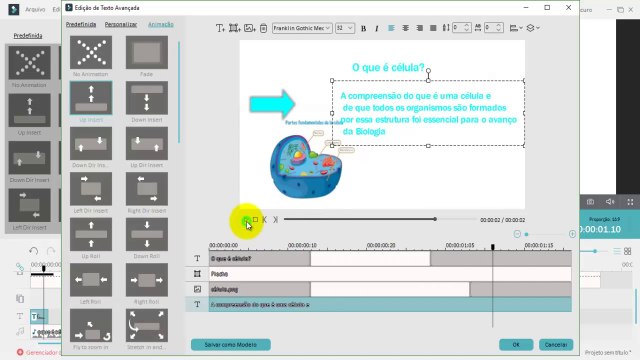Click the preview progress slider
Image resolution: width=640 pixels, height=360 pixels.
coord(380,219)
